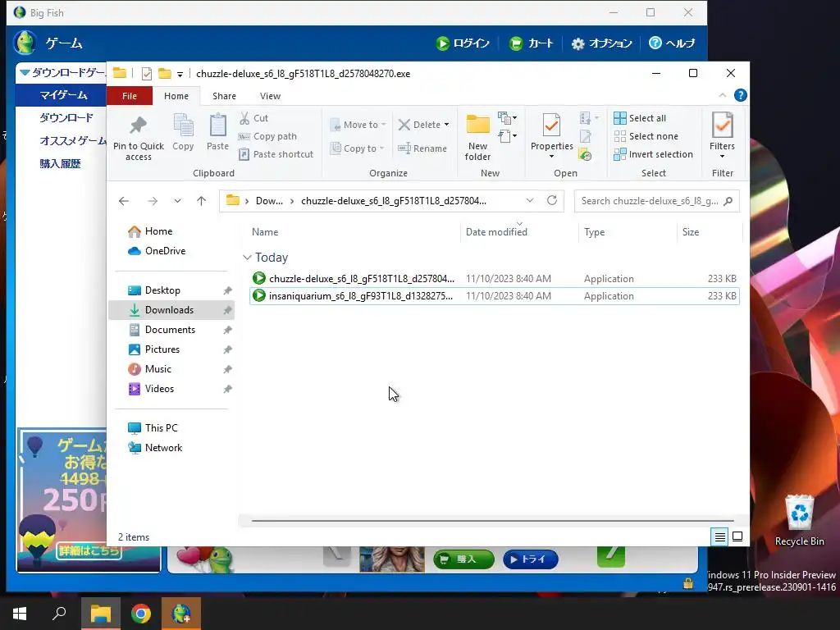Click Select none in ribbon
The height and width of the screenshot is (630, 840).
(646, 136)
